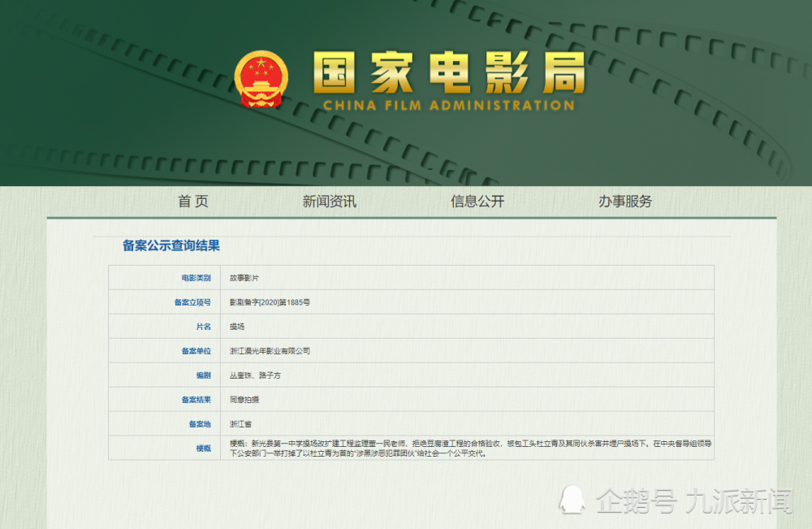Screen dimensions: 812x529
Task: Open the 首页 navigation item
Action: point(193,201)
